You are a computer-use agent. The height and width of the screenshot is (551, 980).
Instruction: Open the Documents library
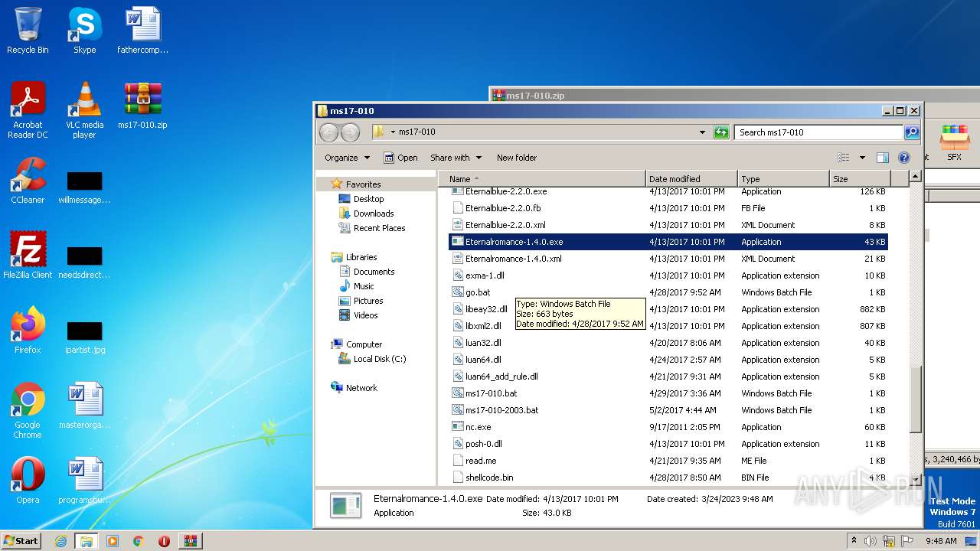point(374,272)
